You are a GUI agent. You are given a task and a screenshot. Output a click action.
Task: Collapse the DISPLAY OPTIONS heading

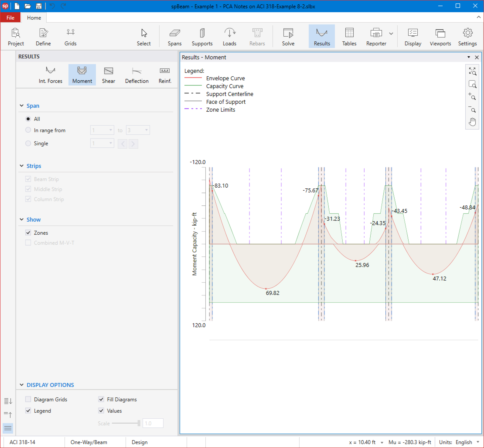click(22, 385)
